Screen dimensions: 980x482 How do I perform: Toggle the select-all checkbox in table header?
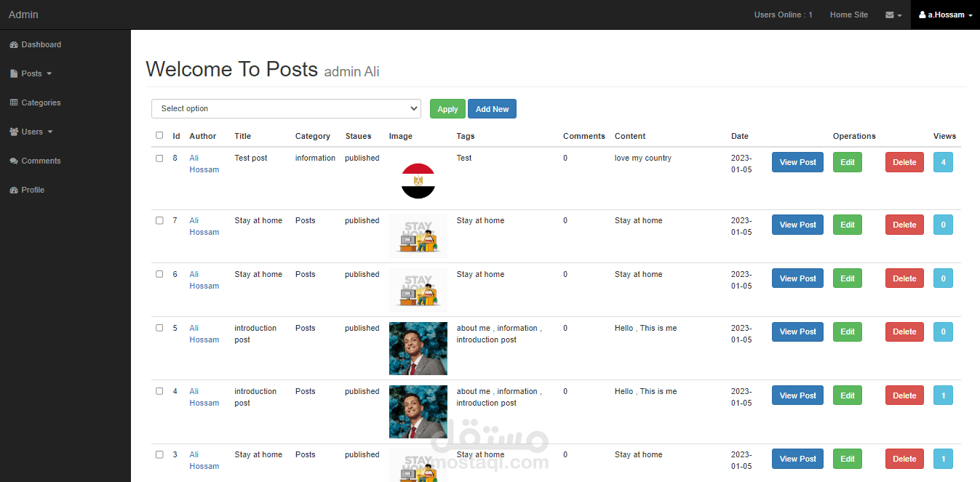pyautogui.click(x=159, y=135)
